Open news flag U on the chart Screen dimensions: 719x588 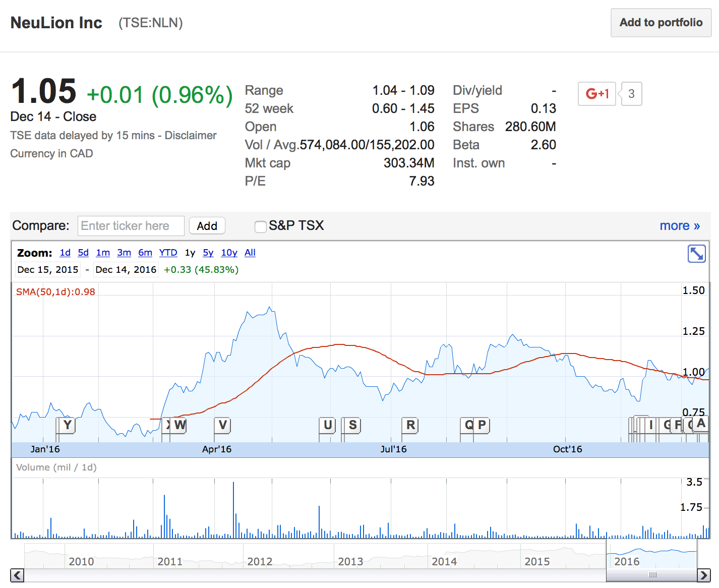tap(328, 425)
